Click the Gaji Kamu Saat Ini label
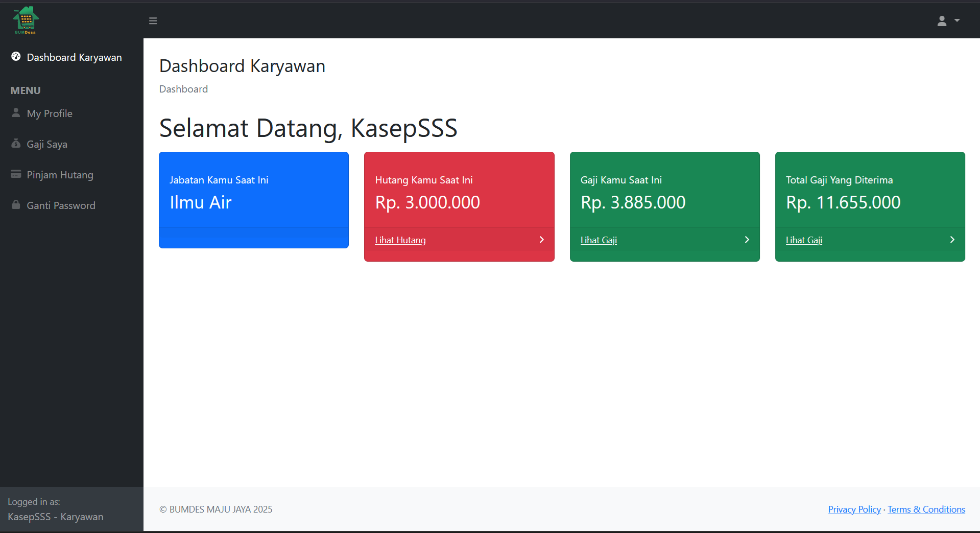Image resolution: width=980 pixels, height=533 pixels. [621, 180]
